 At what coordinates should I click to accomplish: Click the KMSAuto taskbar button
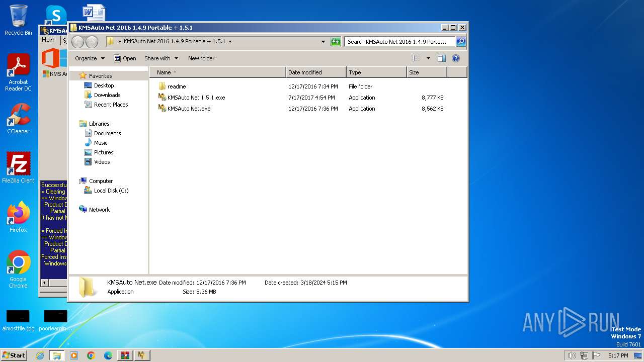142,355
